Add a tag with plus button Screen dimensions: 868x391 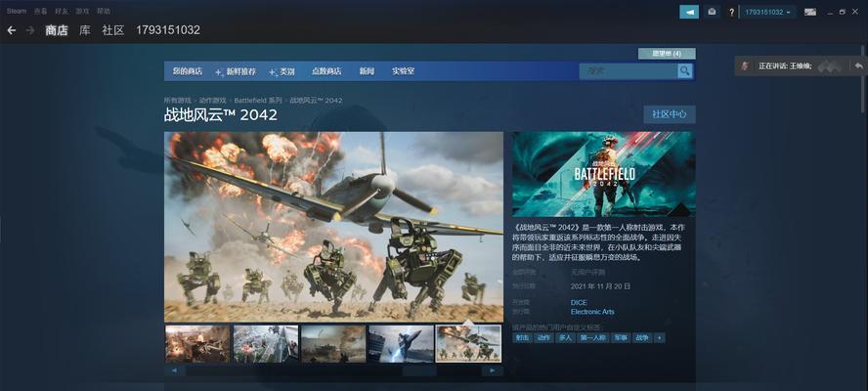pyautogui.click(x=659, y=338)
